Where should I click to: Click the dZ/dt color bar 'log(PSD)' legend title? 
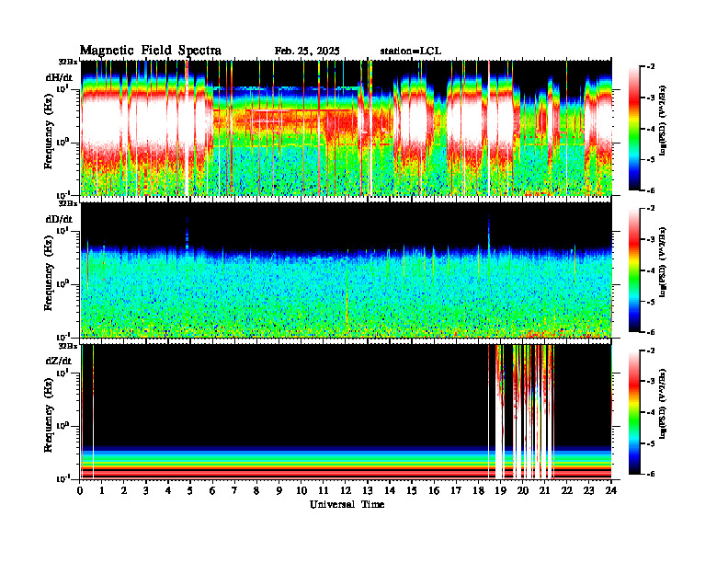(x=663, y=403)
